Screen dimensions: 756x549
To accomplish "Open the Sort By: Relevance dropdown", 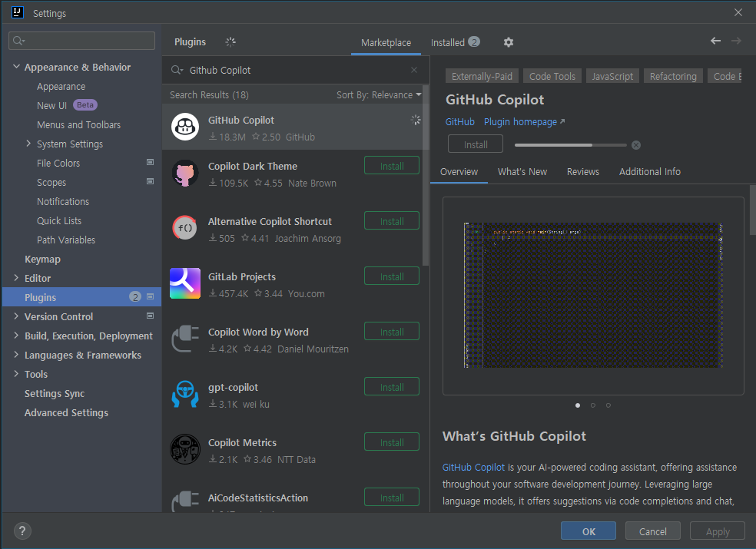I will tap(379, 95).
